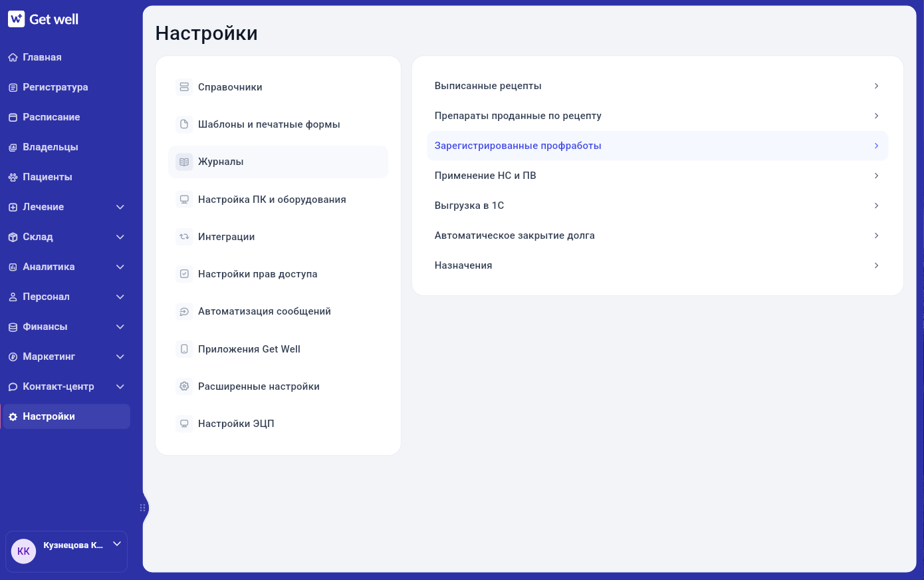The height and width of the screenshot is (580, 924).
Task: Open Применение НС и ПВ journal
Action: coord(657,176)
